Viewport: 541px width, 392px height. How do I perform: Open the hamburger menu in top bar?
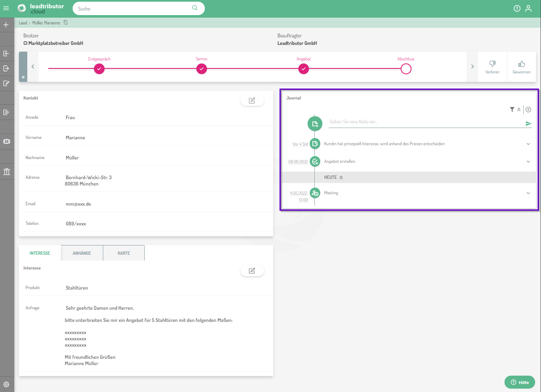click(x=6, y=8)
